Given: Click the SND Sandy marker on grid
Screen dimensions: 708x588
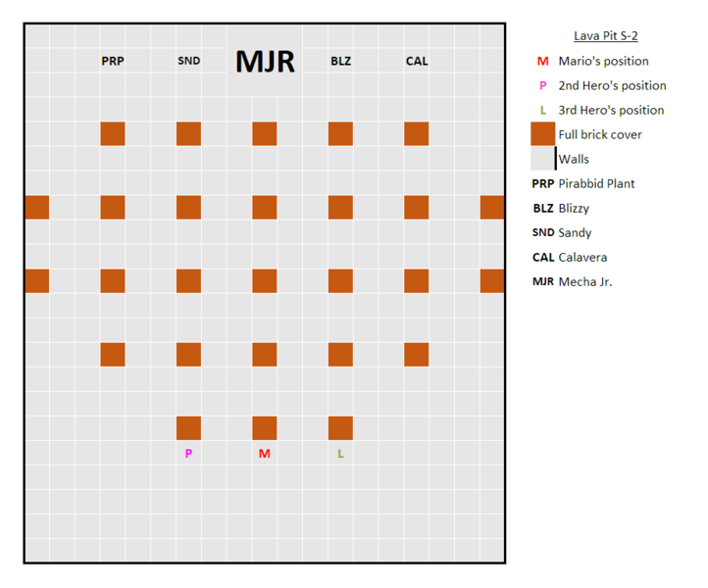Looking at the screenshot, I should [188, 61].
